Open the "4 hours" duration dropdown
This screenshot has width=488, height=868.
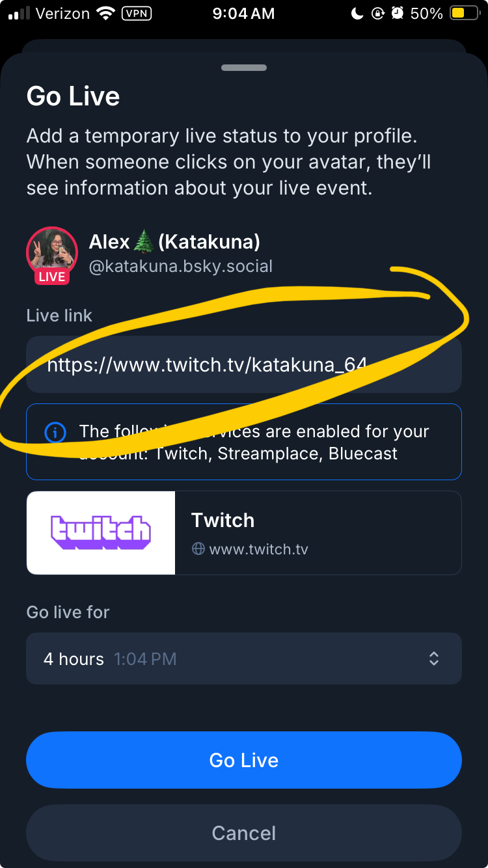click(244, 658)
